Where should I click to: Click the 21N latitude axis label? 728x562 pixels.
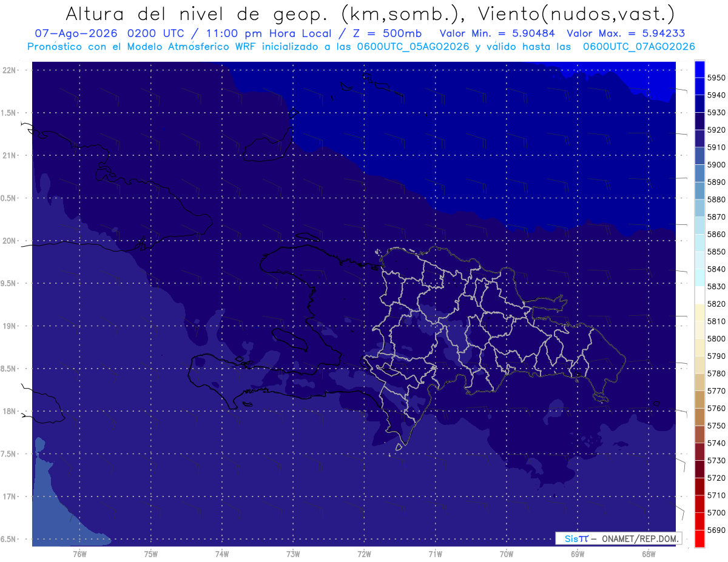[x=10, y=156]
